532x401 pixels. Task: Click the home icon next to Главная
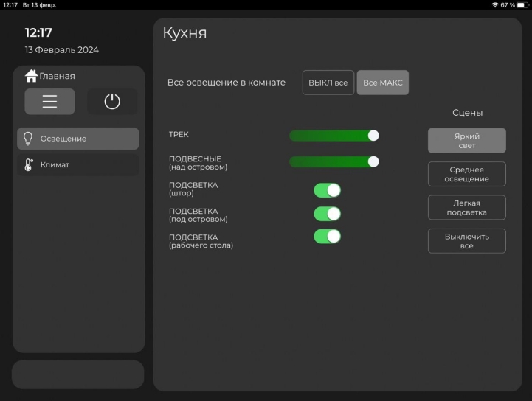point(31,75)
